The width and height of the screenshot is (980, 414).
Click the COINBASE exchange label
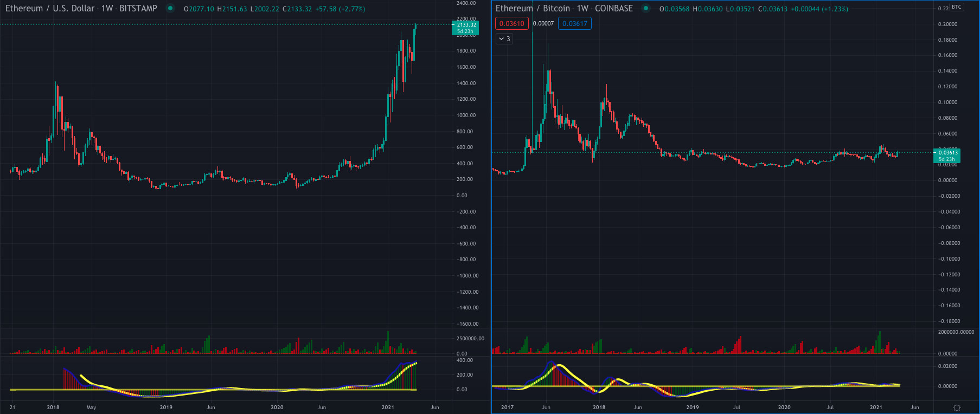coord(614,9)
